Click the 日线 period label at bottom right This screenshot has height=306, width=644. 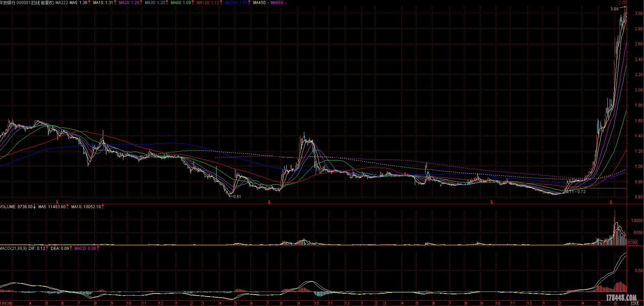pos(635,303)
